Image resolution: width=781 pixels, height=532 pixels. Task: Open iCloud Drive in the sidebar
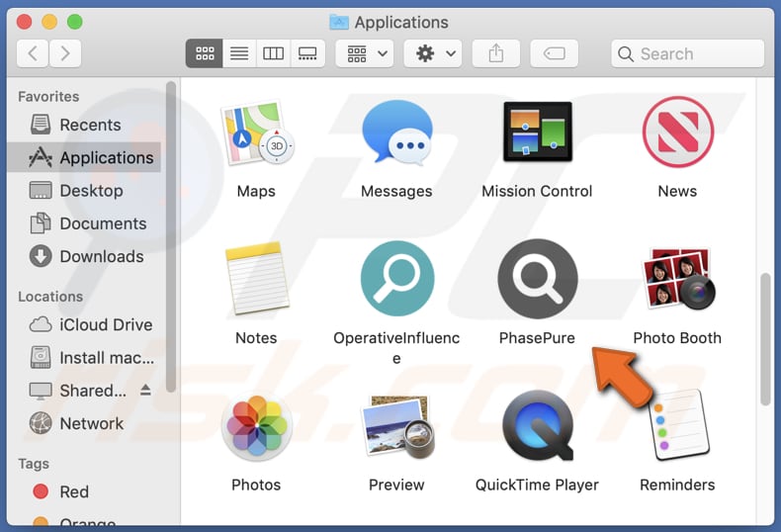(x=84, y=324)
